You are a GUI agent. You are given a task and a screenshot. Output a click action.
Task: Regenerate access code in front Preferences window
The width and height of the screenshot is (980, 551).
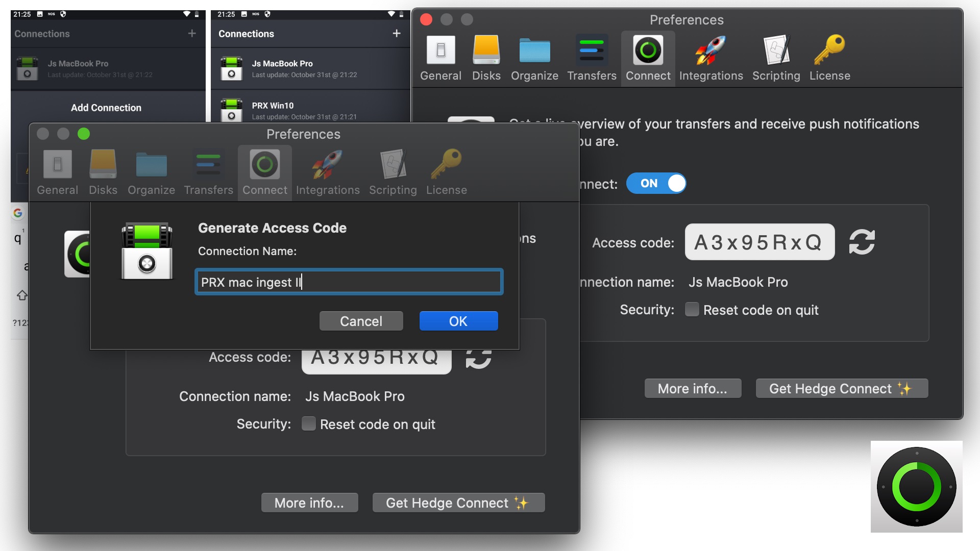[478, 359]
